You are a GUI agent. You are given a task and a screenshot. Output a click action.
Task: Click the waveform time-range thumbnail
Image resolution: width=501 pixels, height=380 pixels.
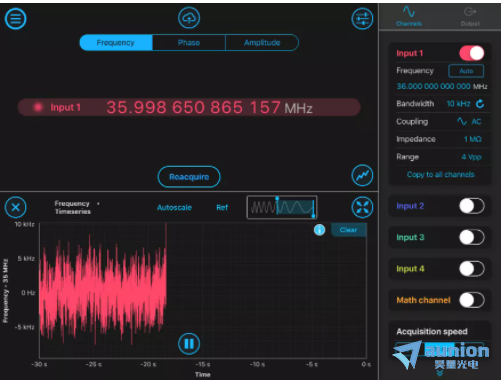(282, 207)
